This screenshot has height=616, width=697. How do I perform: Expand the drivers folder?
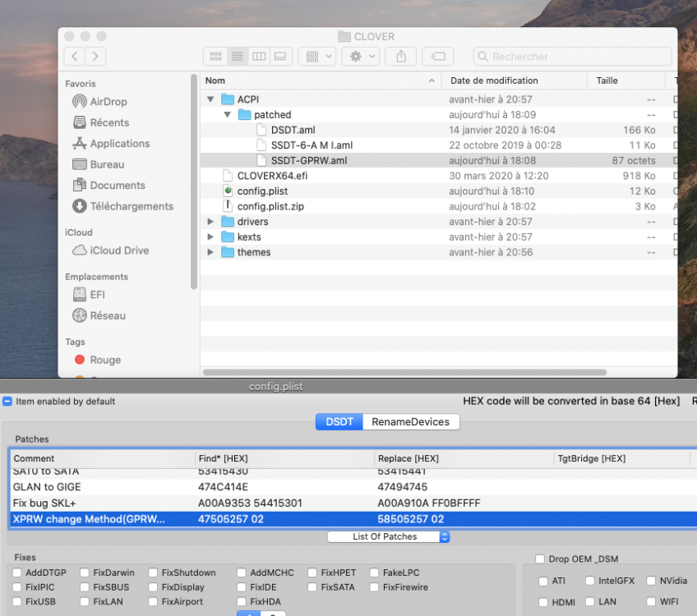point(210,222)
